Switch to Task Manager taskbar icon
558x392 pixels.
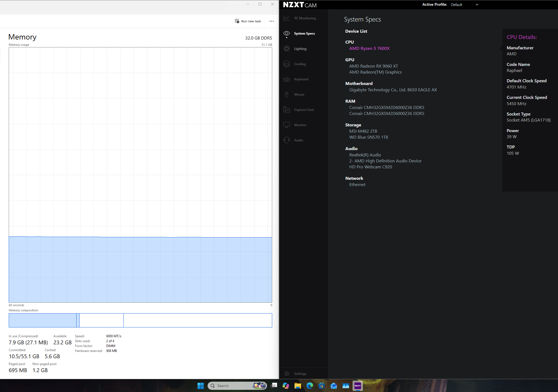pyautogui.click(x=346, y=386)
